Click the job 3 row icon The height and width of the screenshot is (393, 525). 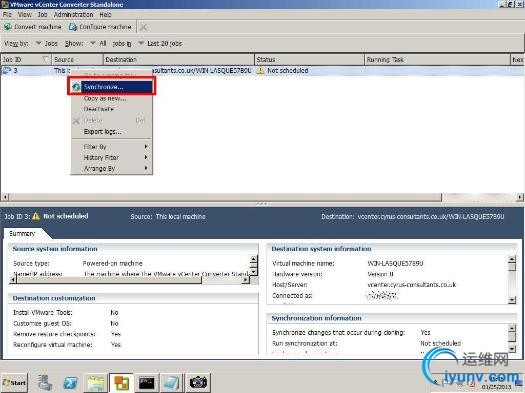pyautogui.click(x=7, y=70)
